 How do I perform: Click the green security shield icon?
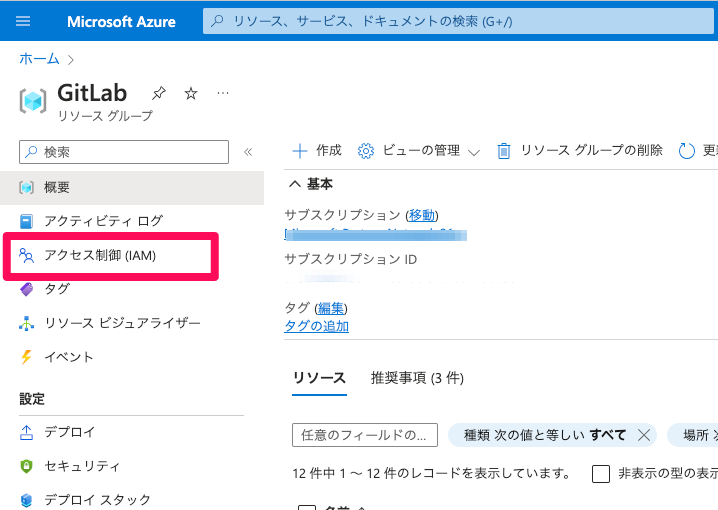[27, 466]
